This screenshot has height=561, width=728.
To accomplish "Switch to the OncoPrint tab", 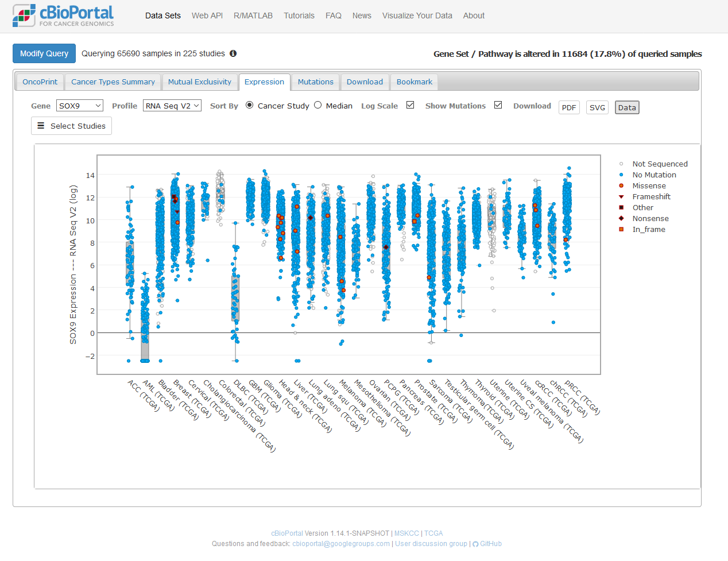I will [x=40, y=82].
